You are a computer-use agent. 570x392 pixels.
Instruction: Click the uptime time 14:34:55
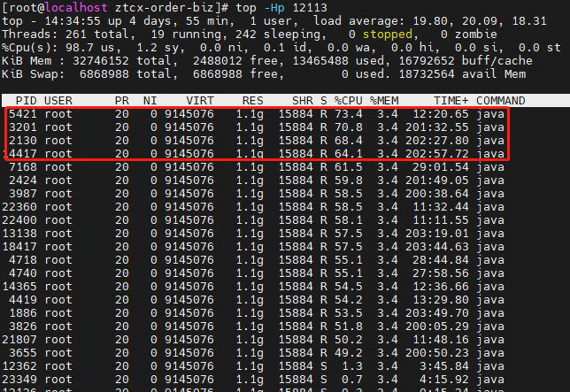point(73,21)
